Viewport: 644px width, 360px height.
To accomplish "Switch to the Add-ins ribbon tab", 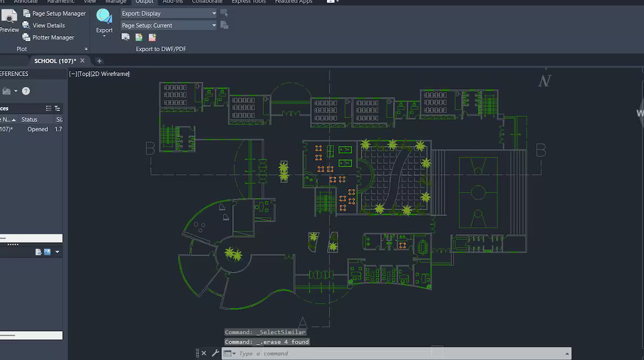I will tap(172, 2).
